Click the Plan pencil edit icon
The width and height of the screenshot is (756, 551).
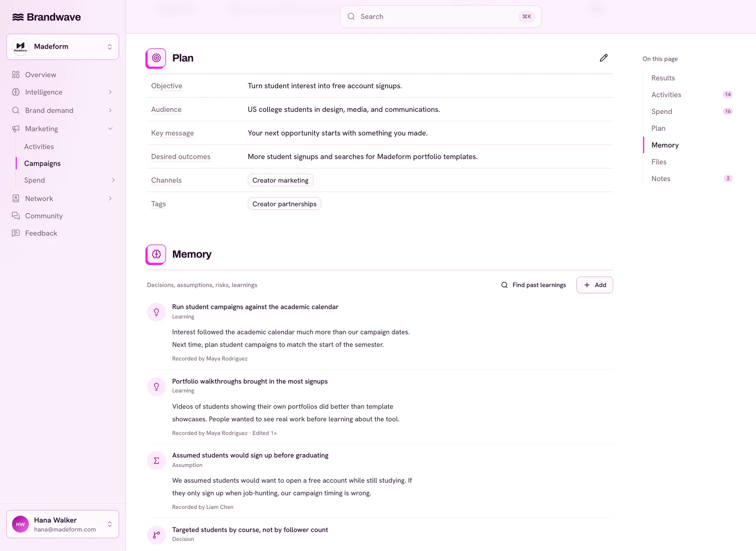604,58
